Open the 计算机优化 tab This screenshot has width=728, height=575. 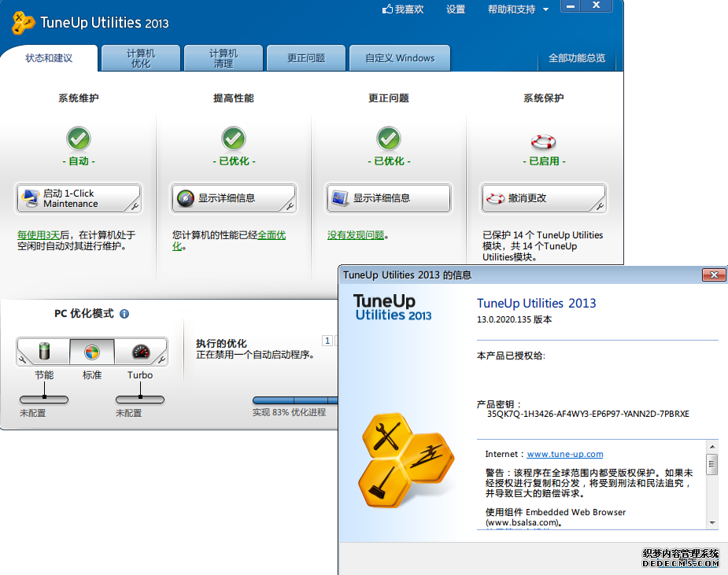pyautogui.click(x=141, y=58)
